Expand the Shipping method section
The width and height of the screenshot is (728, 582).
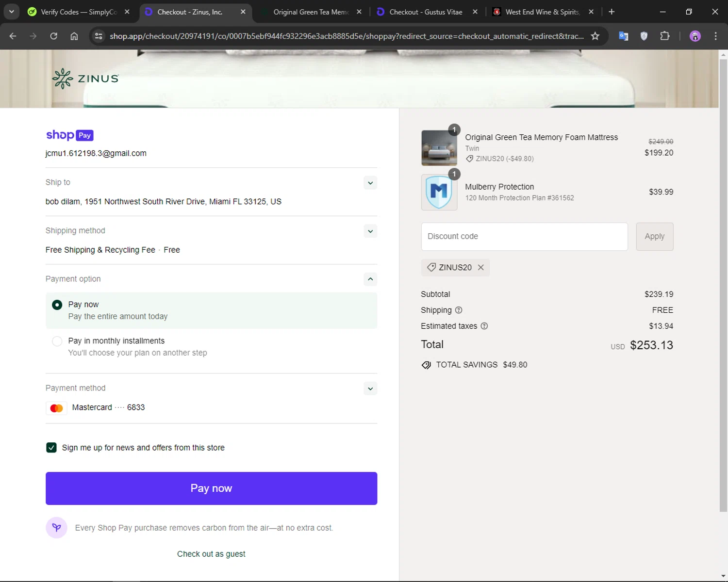click(370, 231)
